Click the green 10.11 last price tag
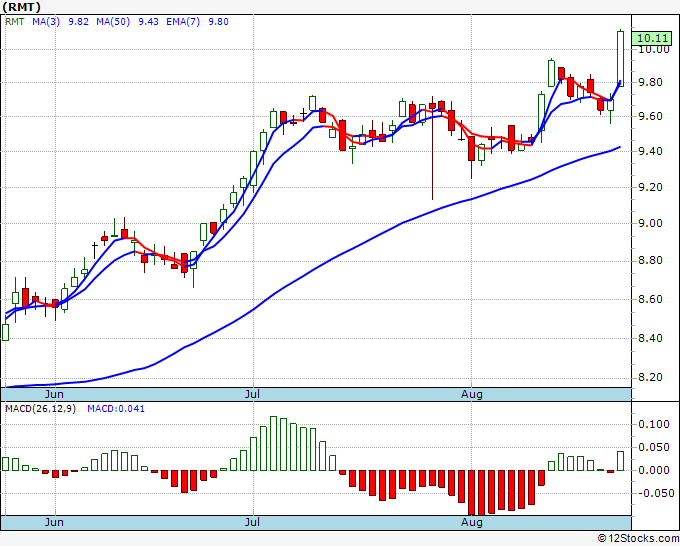Image resolution: width=680 pixels, height=546 pixels. (x=652, y=38)
